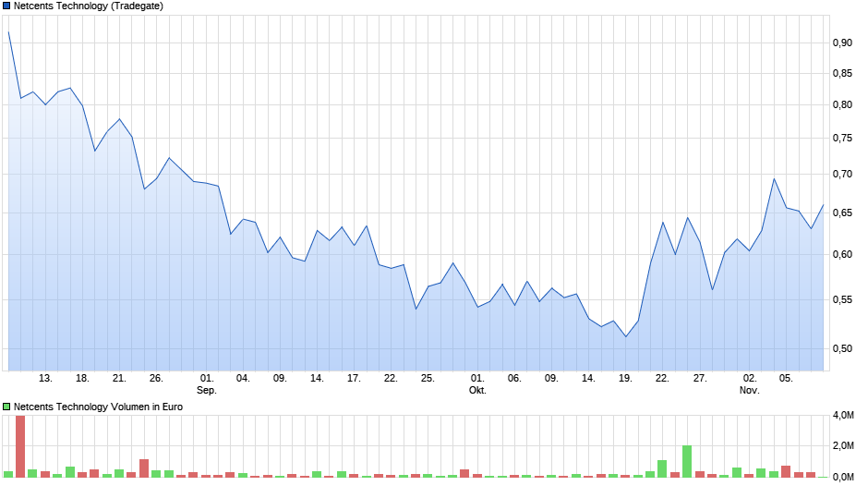Click the '25.' date axis label

click(428, 378)
